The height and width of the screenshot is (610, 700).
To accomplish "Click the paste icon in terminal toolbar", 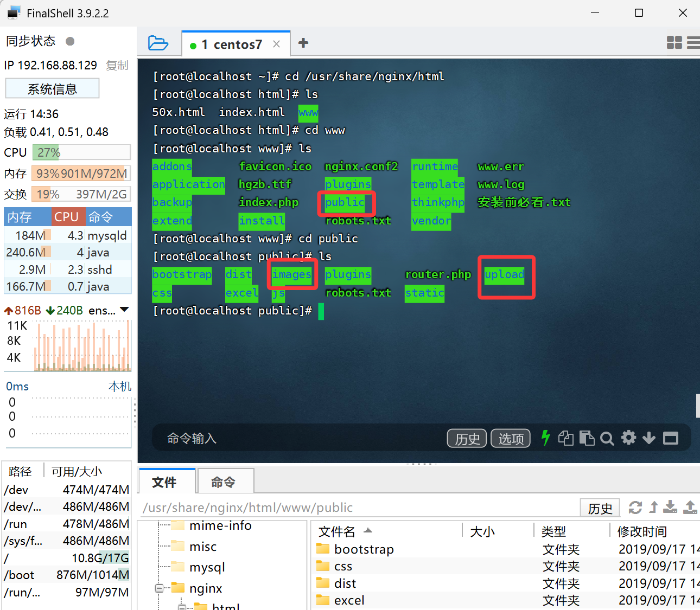I will coord(587,438).
